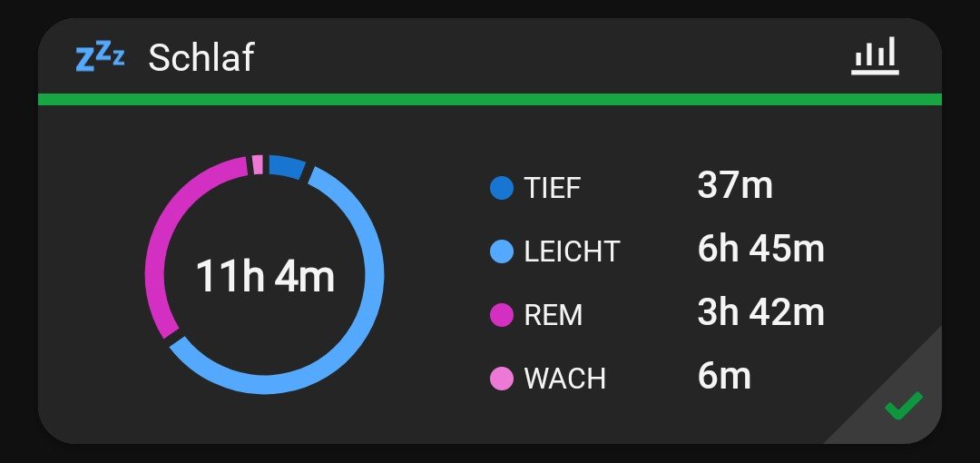The height and width of the screenshot is (463, 980).
Task: Tap the 6m awake duration value
Action: click(724, 376)
